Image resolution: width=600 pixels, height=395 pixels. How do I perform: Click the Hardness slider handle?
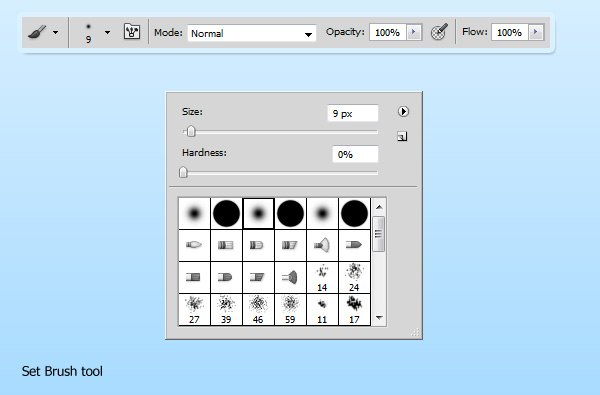[183, 172]
